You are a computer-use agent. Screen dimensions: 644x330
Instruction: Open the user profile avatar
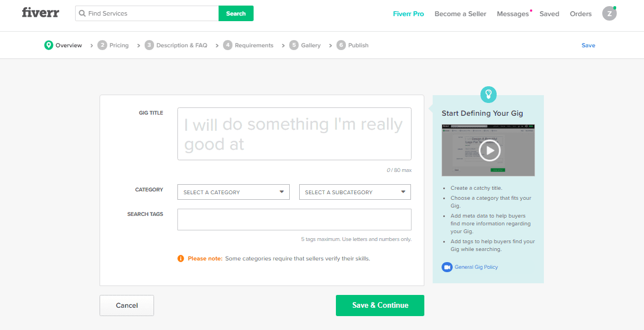point(609,14)
